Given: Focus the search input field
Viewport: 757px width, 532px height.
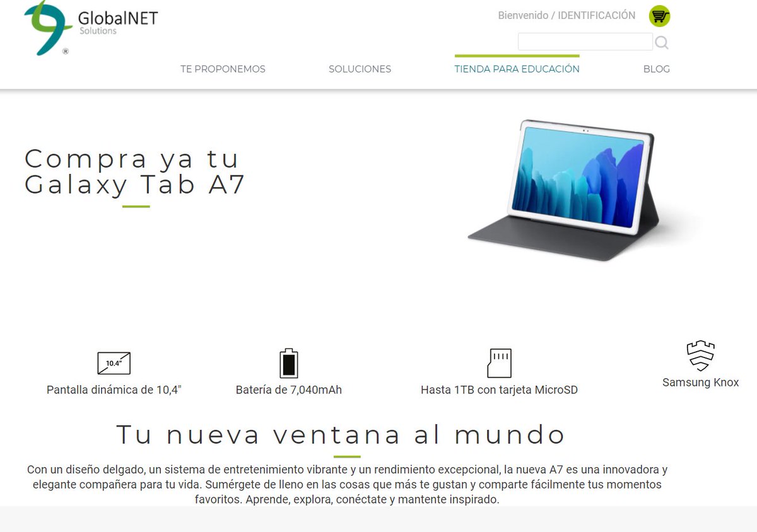Looking at the screenshot, I should [x=585, y=42].
